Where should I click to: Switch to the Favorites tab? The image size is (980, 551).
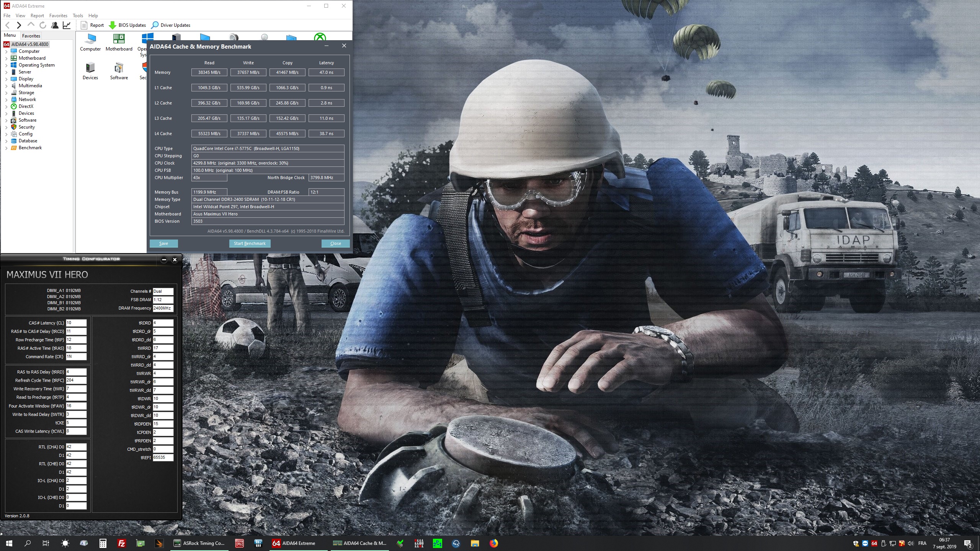tap(31, 36)
